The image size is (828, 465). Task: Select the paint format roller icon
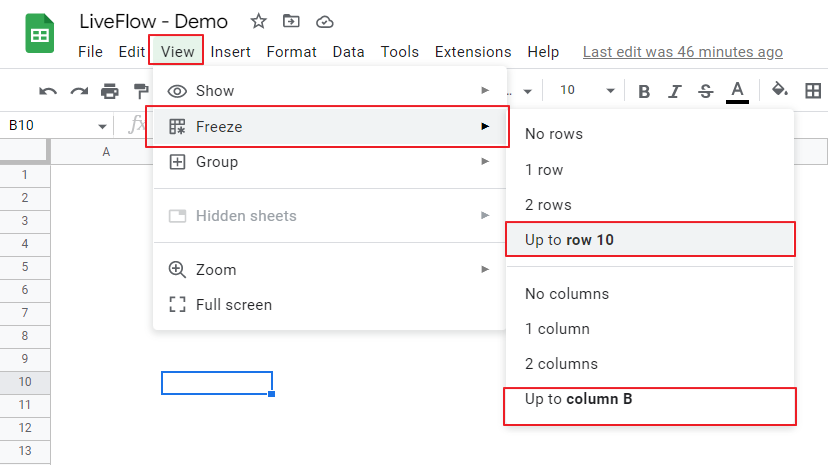[x=140, y=91]
